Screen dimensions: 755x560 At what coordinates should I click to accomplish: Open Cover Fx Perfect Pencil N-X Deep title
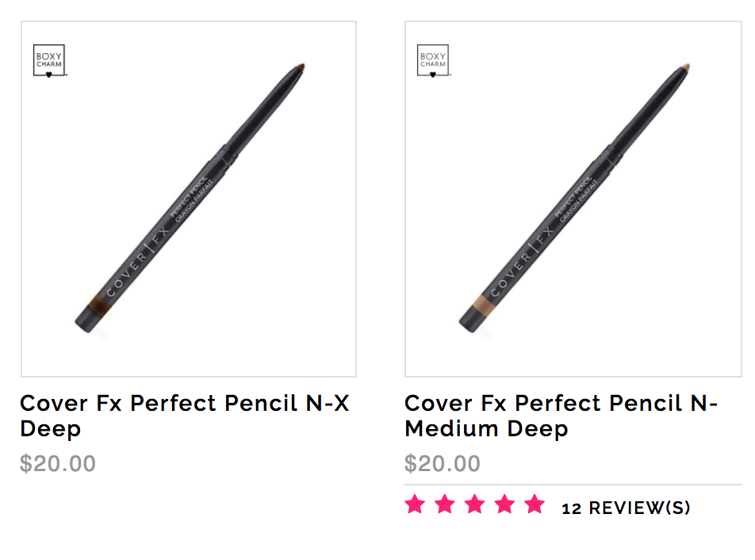click(x=185, y=416)
